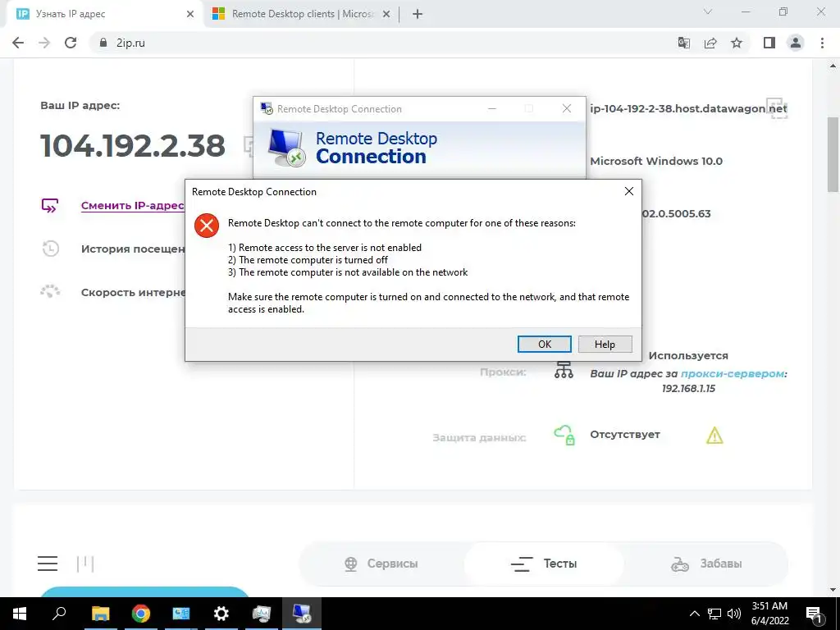This screenshot has width=840, height=630.
Task: Open the hamburger menu on 2ip page
Action: 48,564
